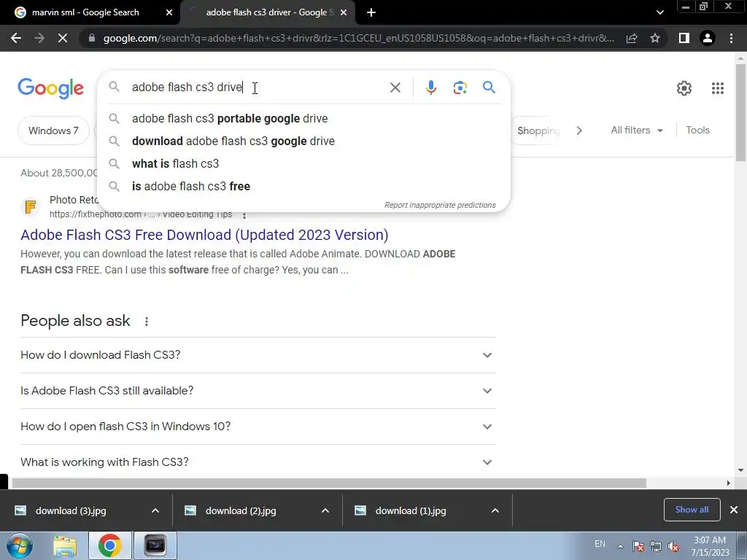Click Report inappropriate predictions

click(440, 205)
